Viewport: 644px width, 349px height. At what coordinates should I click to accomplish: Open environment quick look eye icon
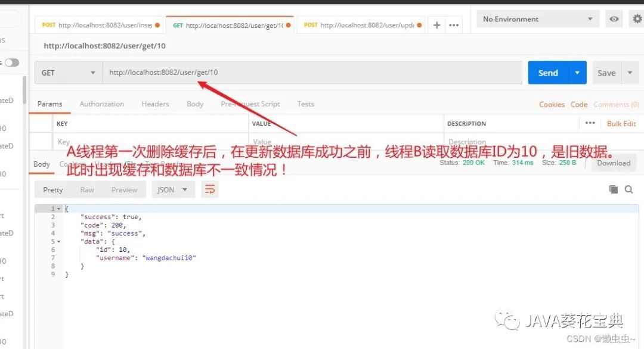614,19
